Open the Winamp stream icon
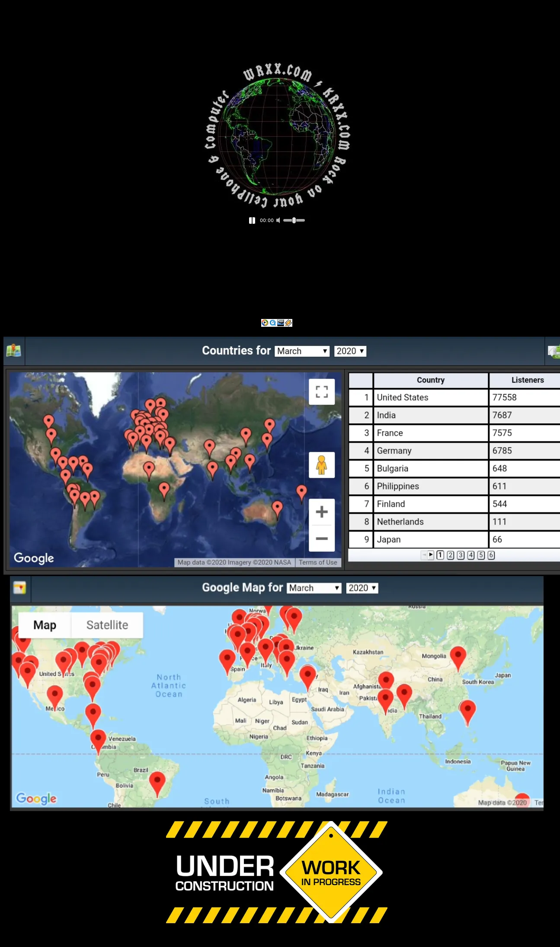The image size is (560, 947). 288,322
